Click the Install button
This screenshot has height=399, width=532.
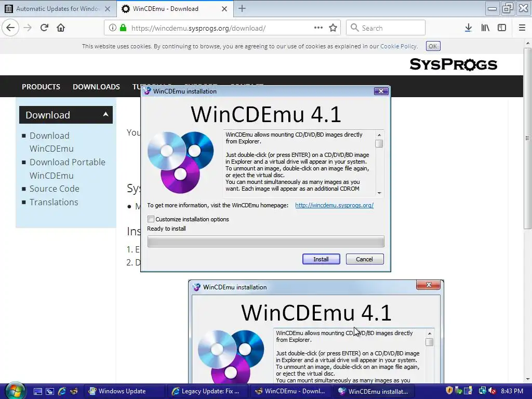[x=321, y=259]
